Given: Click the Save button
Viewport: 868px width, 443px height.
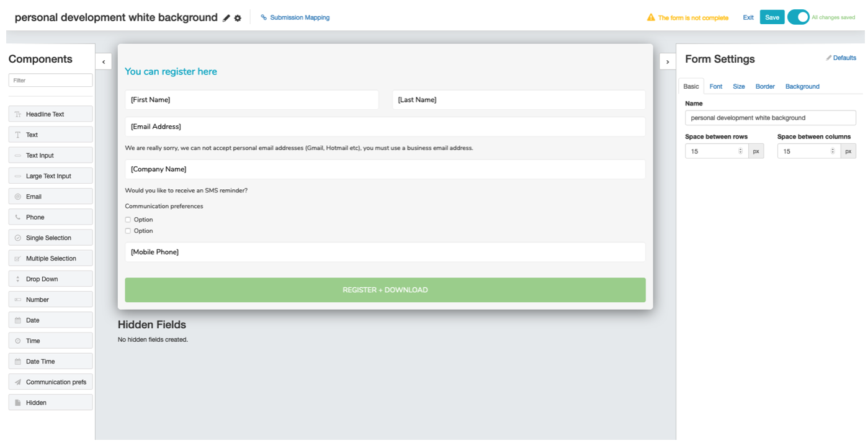Looking at the screenshot, I should pyautogui.click(x=772, y=17).
